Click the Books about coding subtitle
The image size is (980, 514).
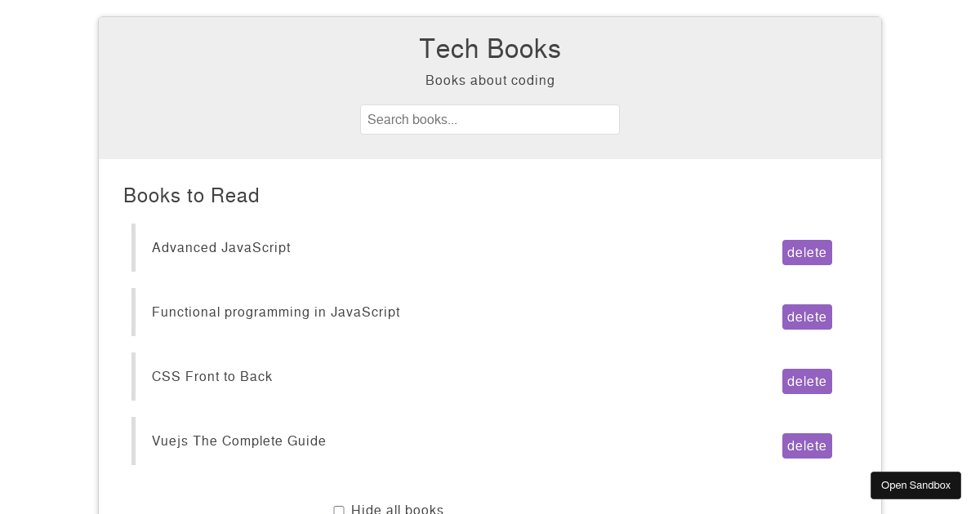(x=490, y=80)
